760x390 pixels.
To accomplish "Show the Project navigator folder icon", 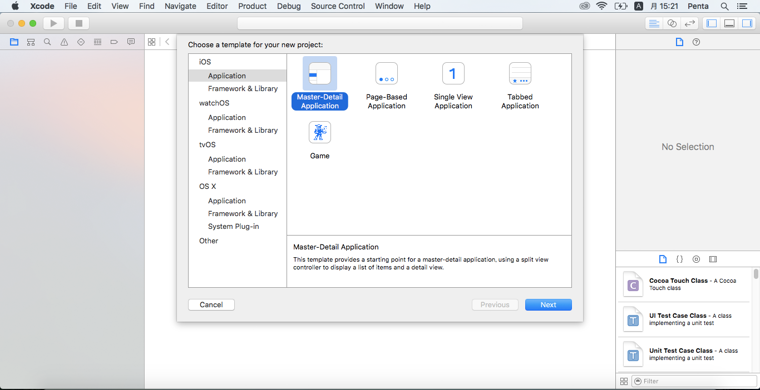I will pyautogui.click(x=14, y=42).
